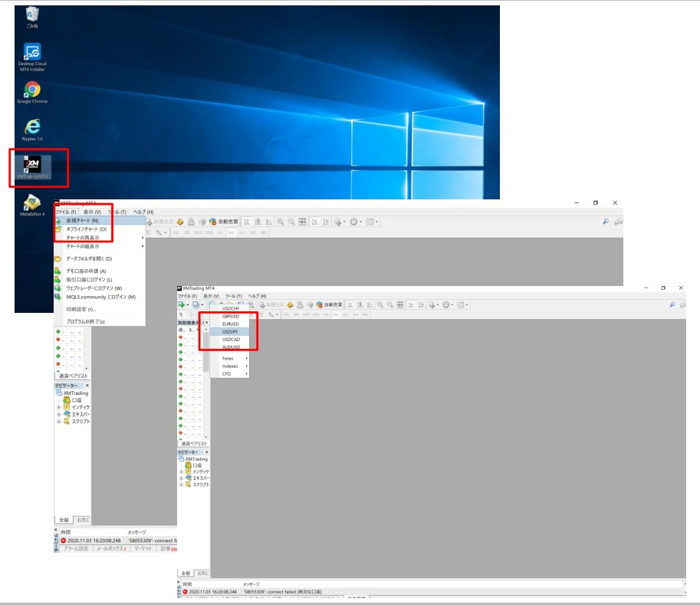Click the new chart icon in the front MT4 toolbar

point(182,305)
